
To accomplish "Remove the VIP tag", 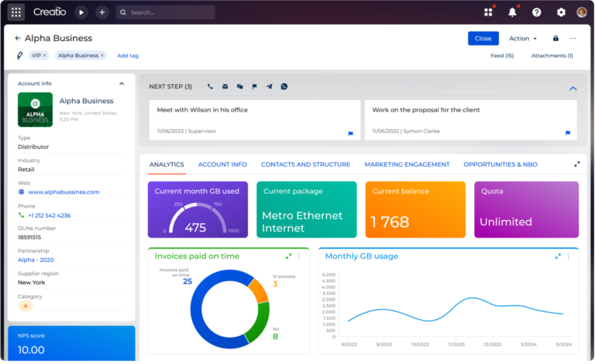I will 44,55.
